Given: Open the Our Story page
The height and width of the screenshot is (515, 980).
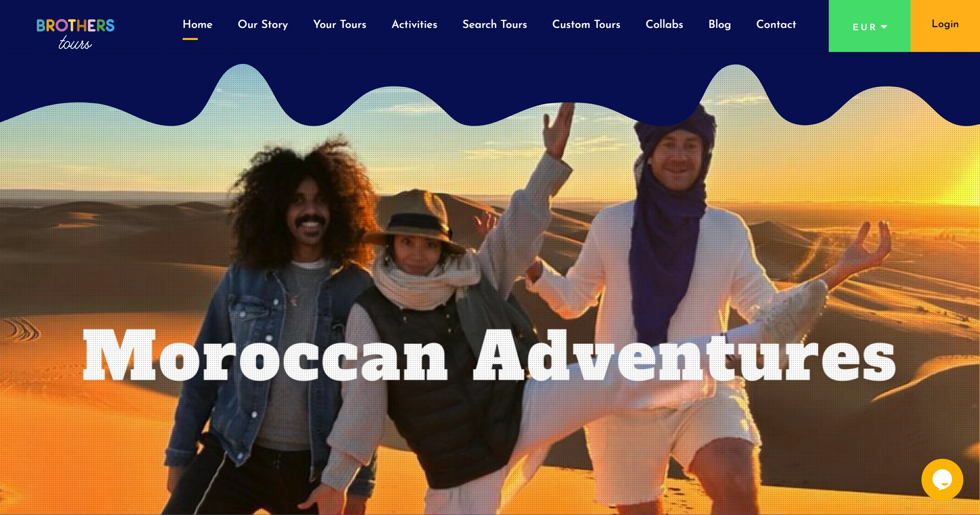Looking at the screenshot, I should tap(263, 24).
